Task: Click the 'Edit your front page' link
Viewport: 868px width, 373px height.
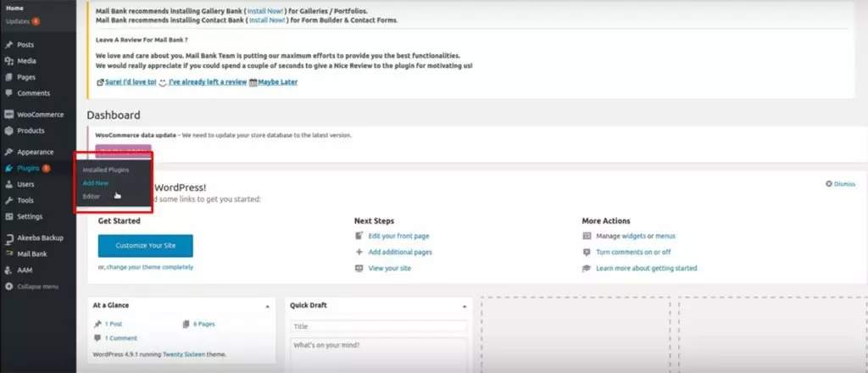Action: [x=398, y=236]
